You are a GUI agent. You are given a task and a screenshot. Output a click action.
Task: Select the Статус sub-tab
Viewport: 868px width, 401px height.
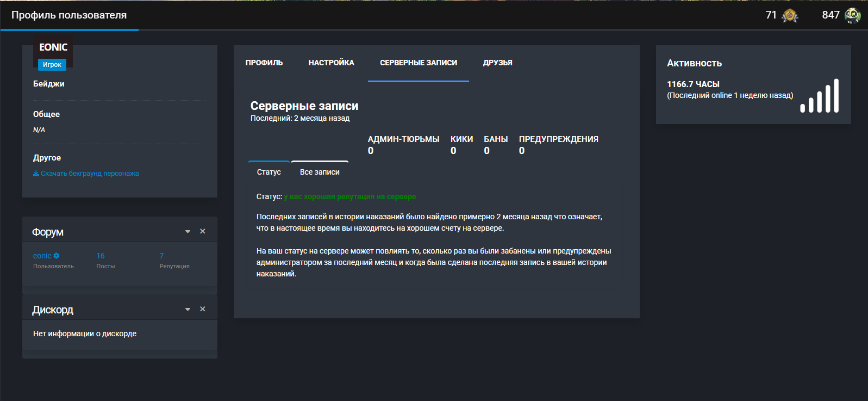(269, 172)
